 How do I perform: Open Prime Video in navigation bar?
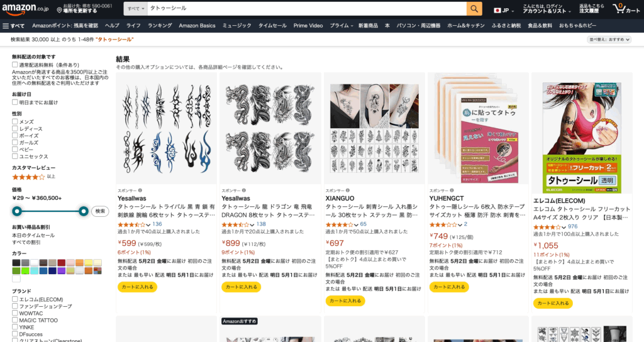coord(308,25)
